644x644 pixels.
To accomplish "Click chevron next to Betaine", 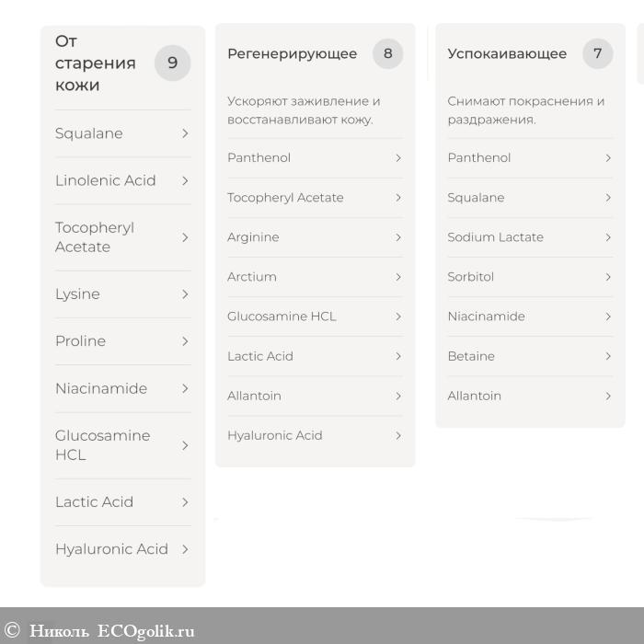I will pos(608,356).
